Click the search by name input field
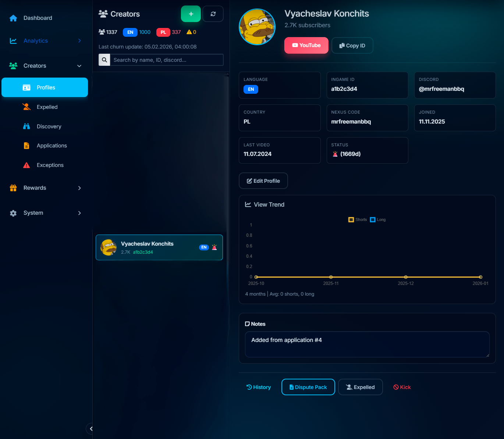Image resolution: width=504 pixels, height=439 pixels. (x=167, y=60)
